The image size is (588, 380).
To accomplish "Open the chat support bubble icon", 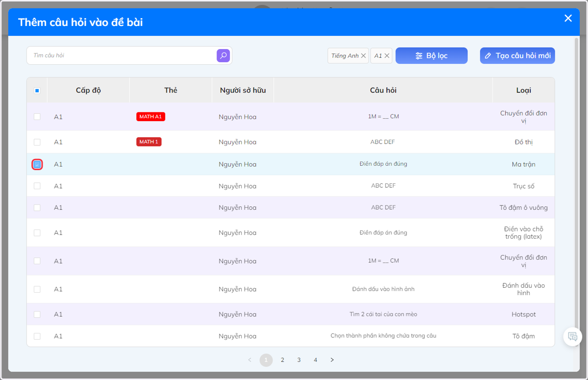I will coord(572,336).
